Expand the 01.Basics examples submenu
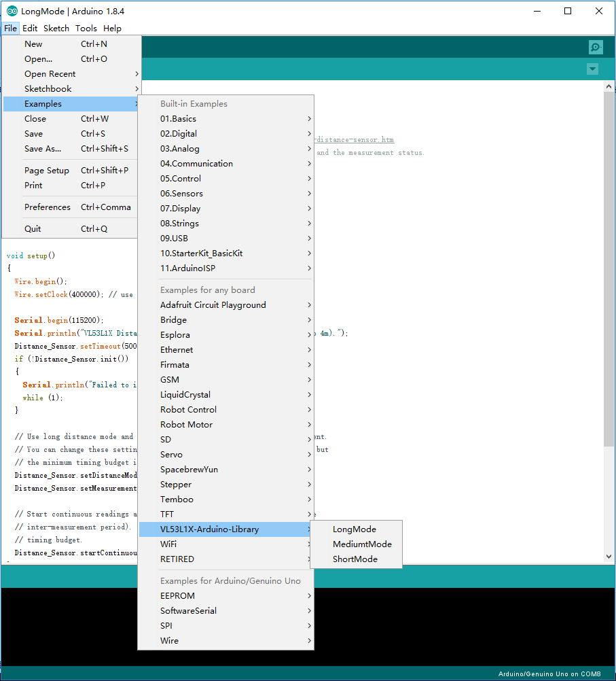 point(225,118)
